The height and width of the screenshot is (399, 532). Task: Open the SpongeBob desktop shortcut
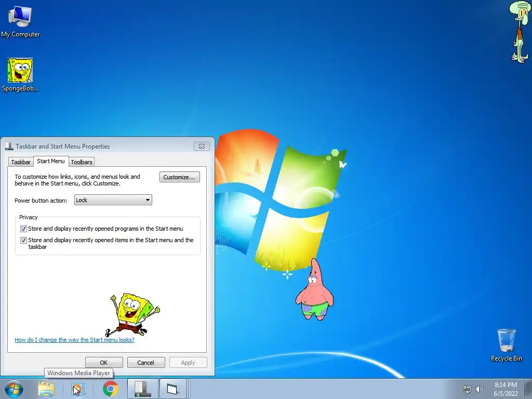(x=20, y=75)
